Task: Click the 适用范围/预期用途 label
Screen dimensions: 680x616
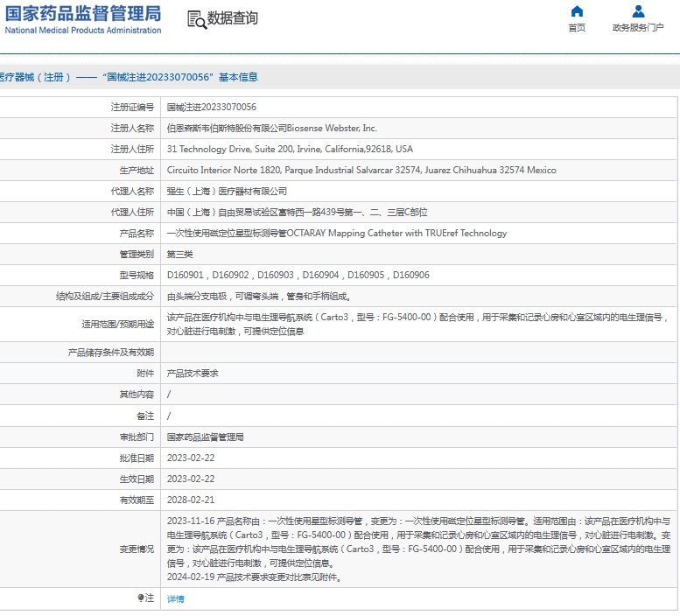Action: click(118, 325)
